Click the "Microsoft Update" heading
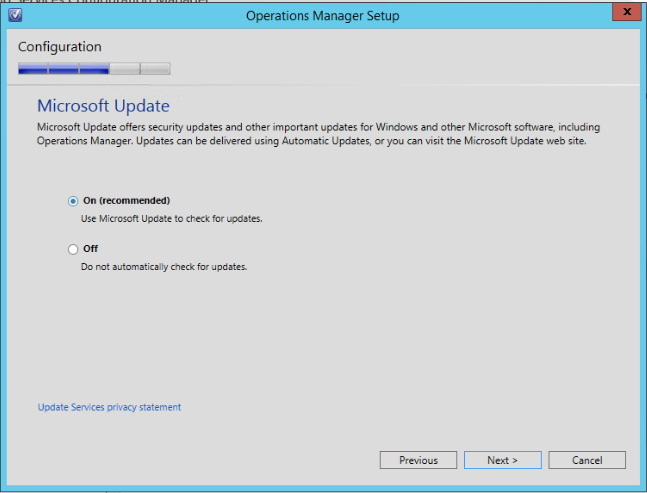 click(x=103, y=106)
